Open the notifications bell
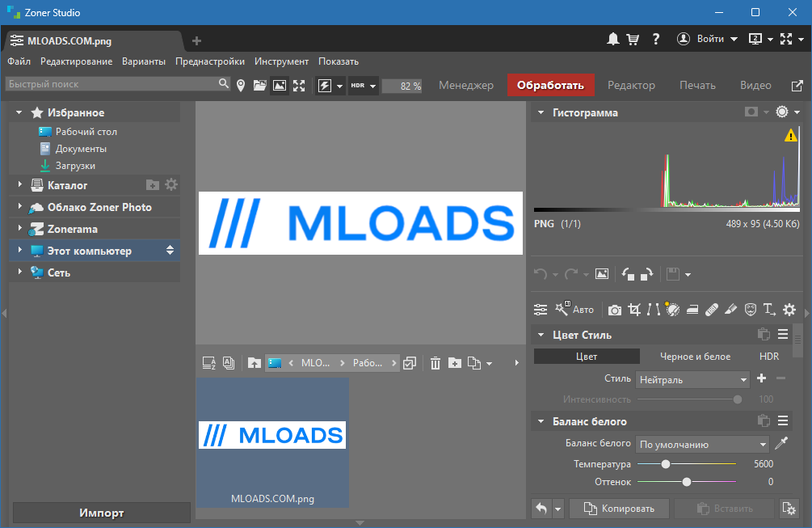 click(613, 39)
